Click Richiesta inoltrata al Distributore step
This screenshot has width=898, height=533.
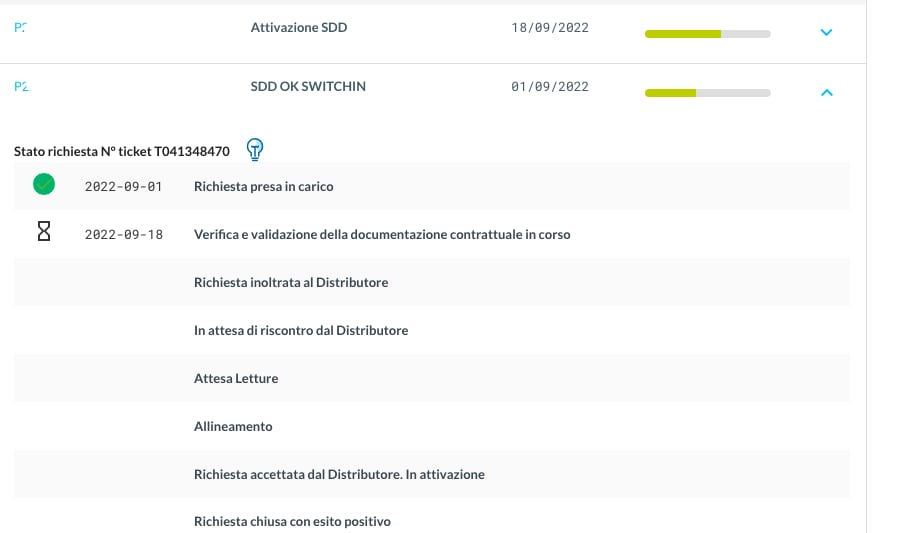point(291,283)
